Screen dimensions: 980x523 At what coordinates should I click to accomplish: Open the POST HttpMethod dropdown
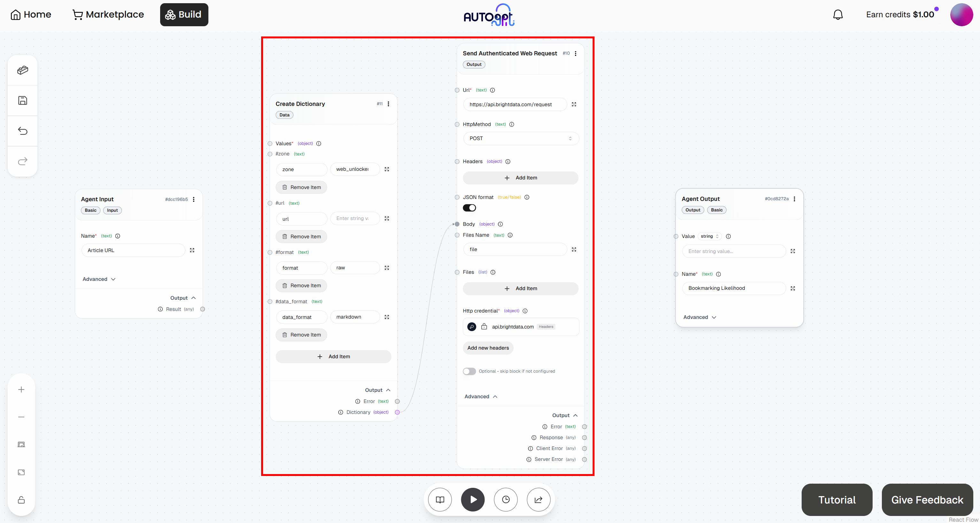tap(520, 138)
